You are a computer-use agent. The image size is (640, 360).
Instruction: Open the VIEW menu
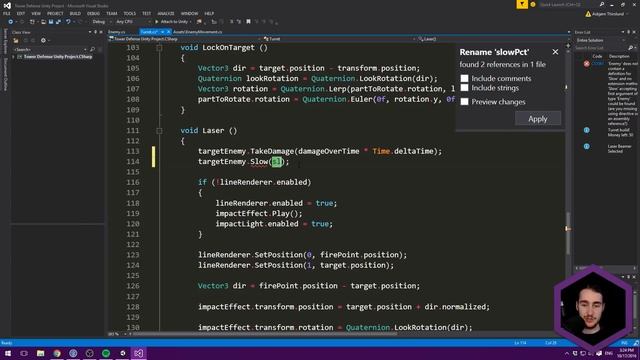[36, 13]
